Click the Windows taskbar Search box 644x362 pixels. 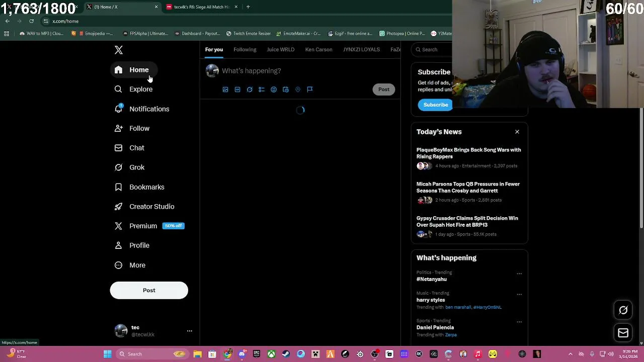pos(152,354)
